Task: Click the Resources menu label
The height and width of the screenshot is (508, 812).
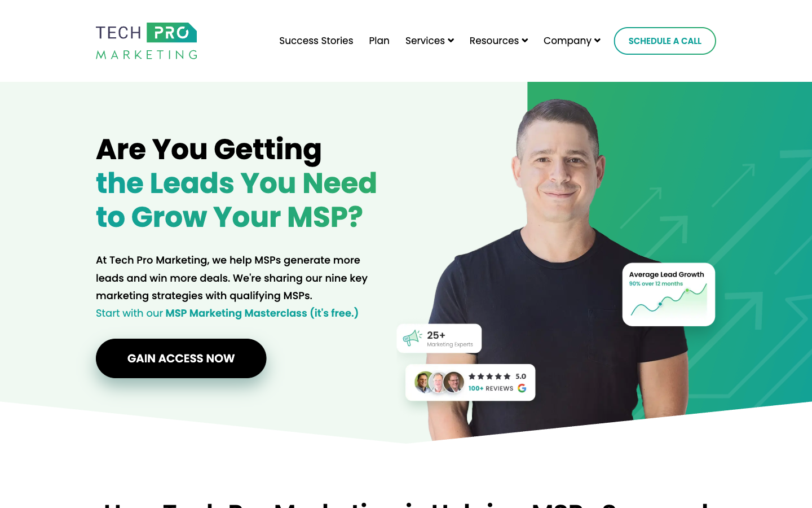Action: 494,41
